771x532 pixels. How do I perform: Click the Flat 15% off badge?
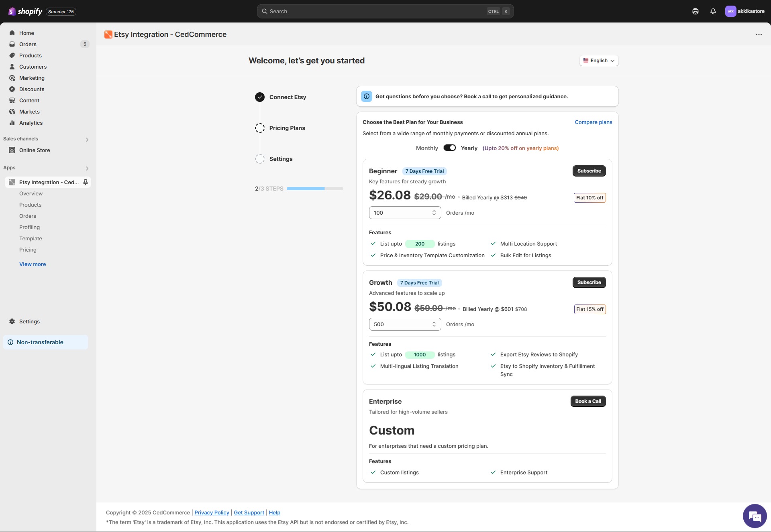click(x=589, y=309)
